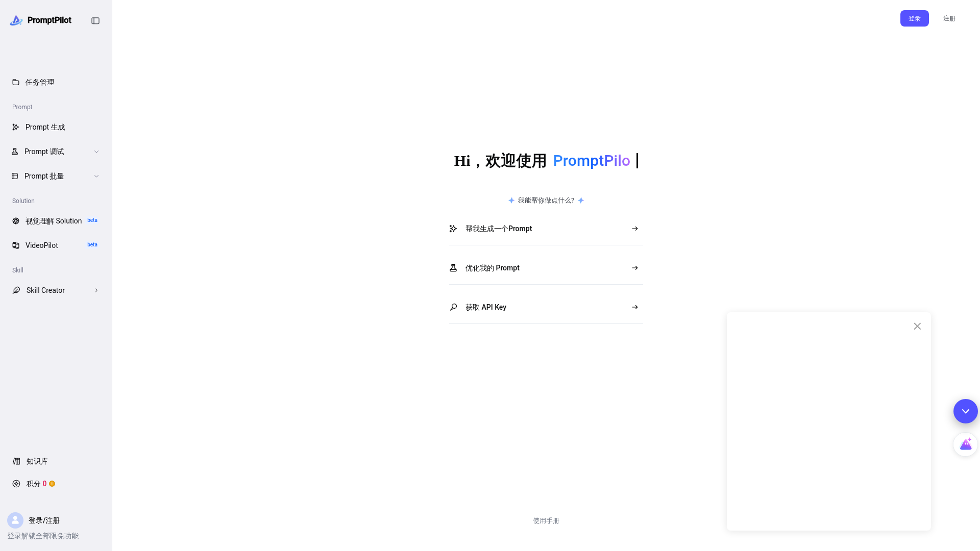The width and height of the screenshot is (980, 551).
Task: Expand the Prompt 批量 submenu chevron
Action: [x=96, y=176]
